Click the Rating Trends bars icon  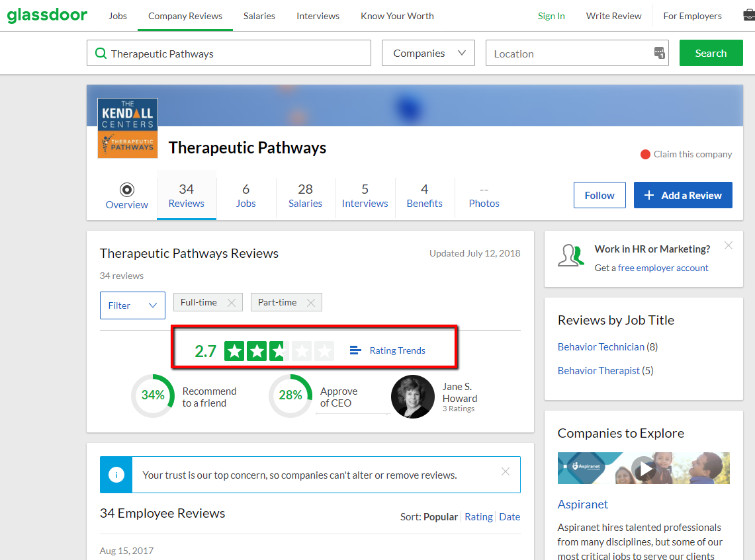355,350
